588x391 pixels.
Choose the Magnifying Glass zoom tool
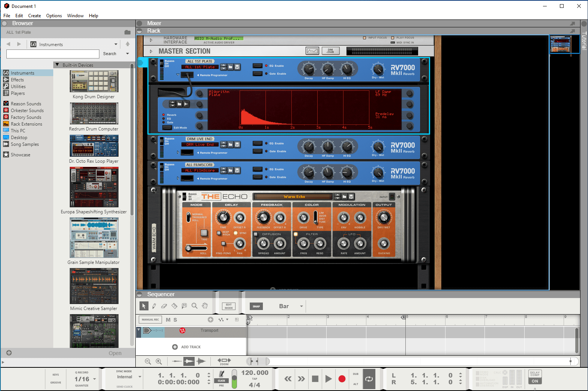tap(194, 306)
